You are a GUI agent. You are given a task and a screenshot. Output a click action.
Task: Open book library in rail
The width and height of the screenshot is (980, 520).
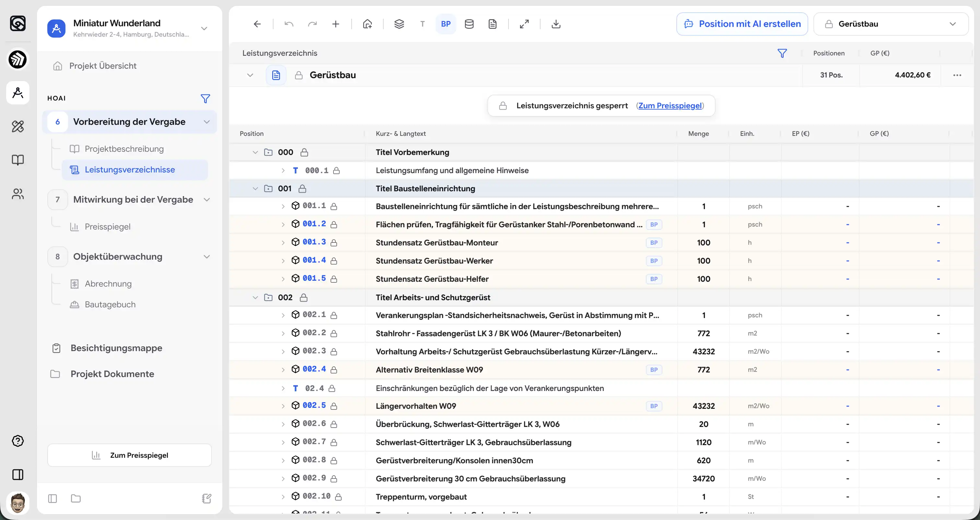(x=17, y=160)
